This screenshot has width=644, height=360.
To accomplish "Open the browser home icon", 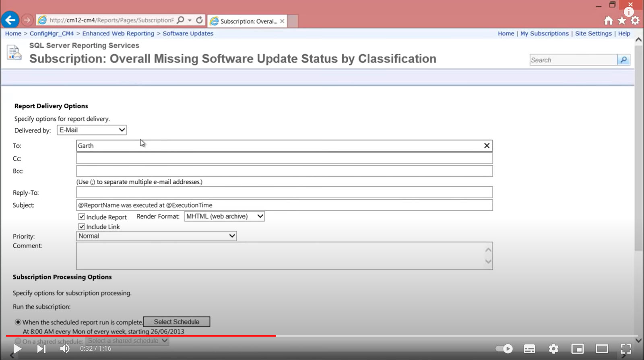I will (x=608, y=21).
